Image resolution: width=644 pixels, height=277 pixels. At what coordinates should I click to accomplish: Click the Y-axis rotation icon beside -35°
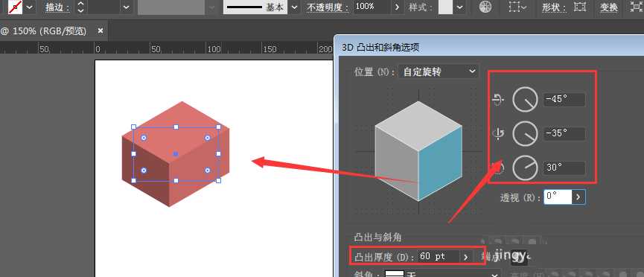(498, 134)
